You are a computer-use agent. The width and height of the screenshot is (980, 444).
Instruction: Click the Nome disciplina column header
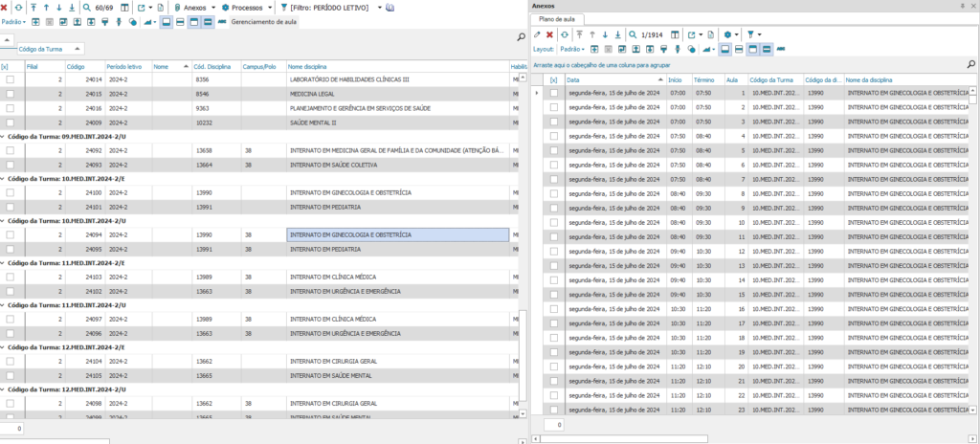pyautogui.click(x=307, y=67)
